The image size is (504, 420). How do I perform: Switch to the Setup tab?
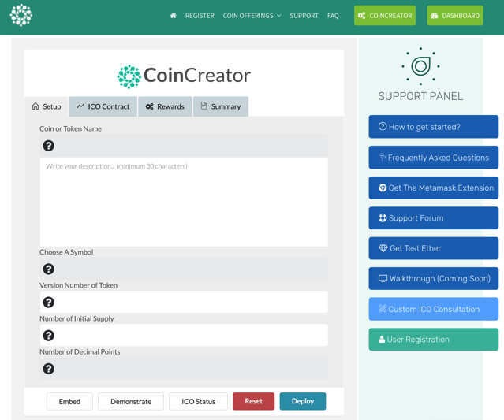click(47, 106)
